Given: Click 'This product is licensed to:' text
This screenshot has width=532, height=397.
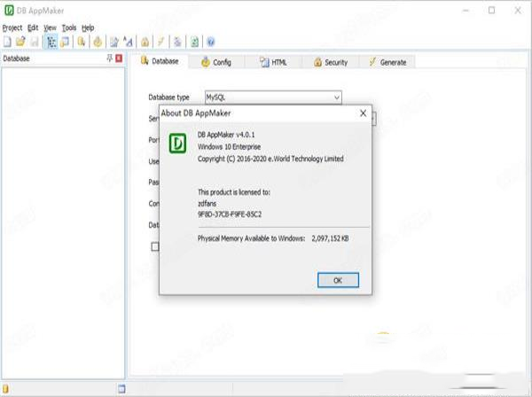Looking at the screenshot, I should point(234,192).
